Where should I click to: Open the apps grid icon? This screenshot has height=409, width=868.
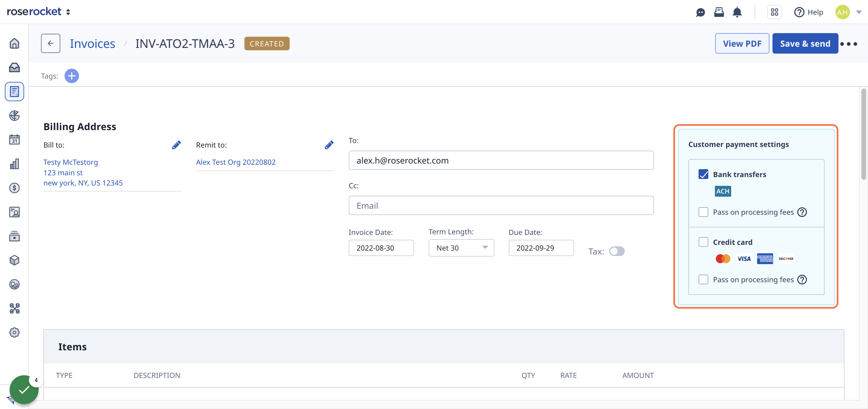[774, 12]
